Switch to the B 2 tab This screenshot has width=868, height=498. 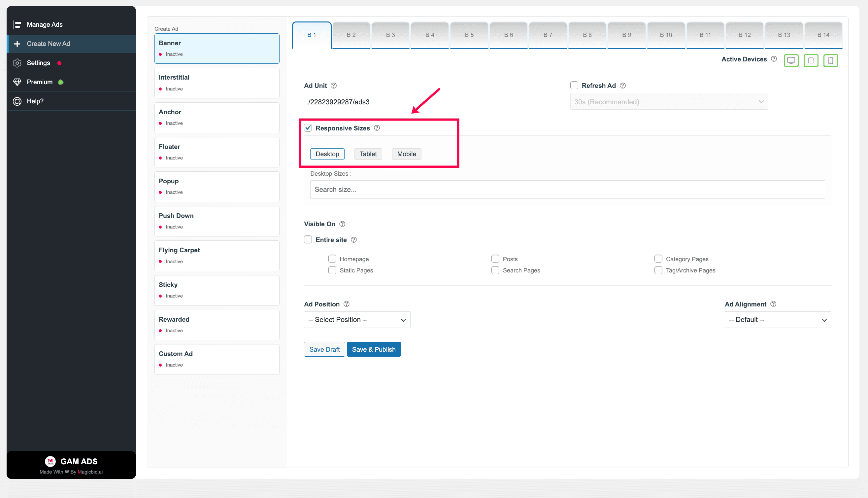[x=351, y=35]
